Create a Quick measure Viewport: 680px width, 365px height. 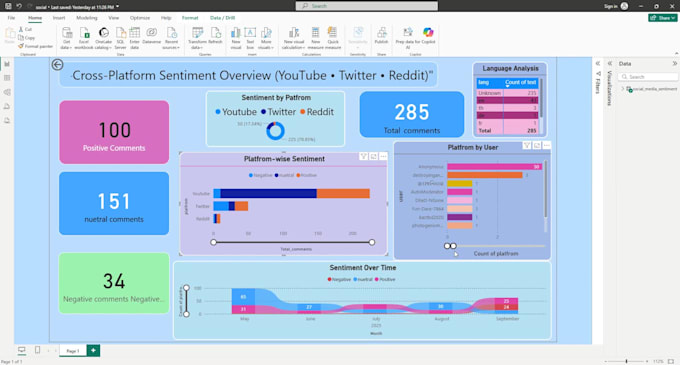coord(333,38)
